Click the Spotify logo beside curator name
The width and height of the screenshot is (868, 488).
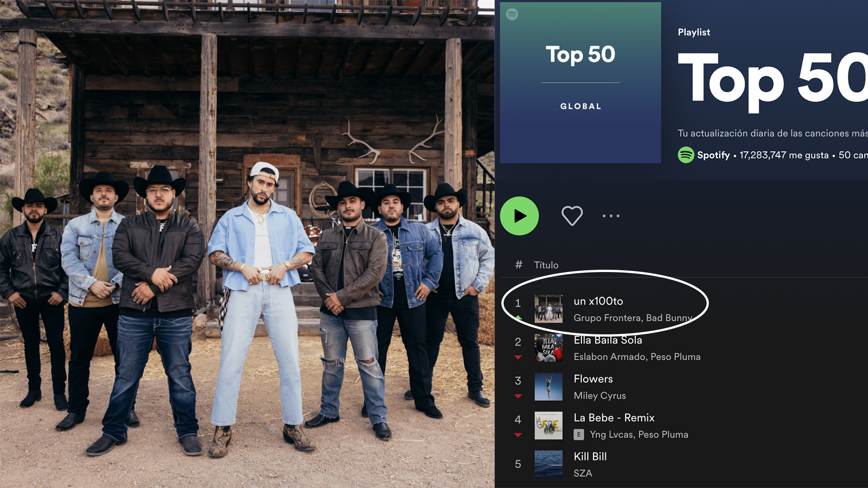click(x=686, y=155)
